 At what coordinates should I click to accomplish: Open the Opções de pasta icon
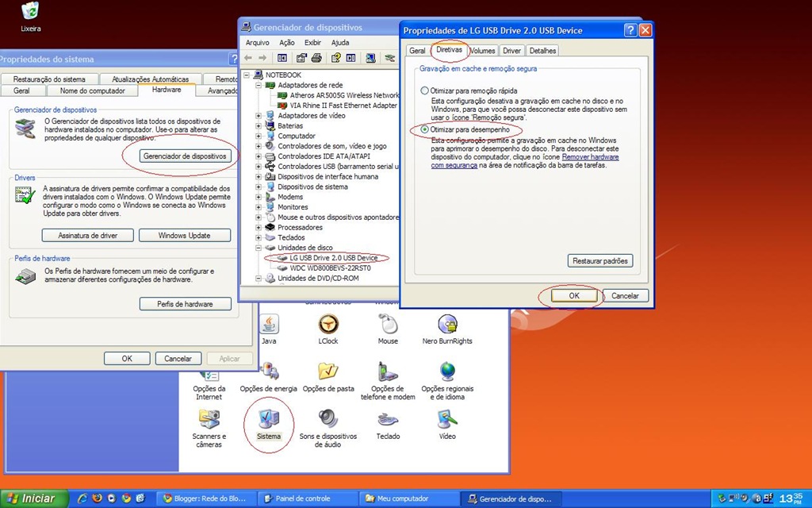point(328,377)
